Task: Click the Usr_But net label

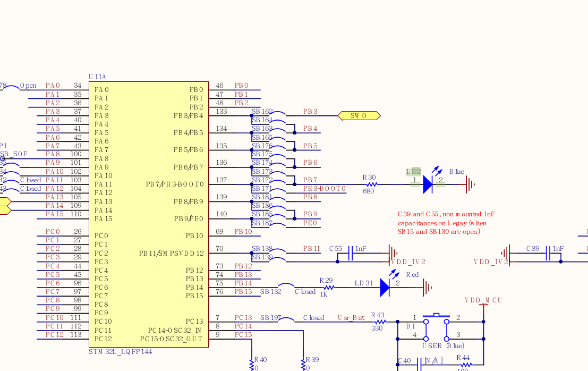Action: (351, 318)
